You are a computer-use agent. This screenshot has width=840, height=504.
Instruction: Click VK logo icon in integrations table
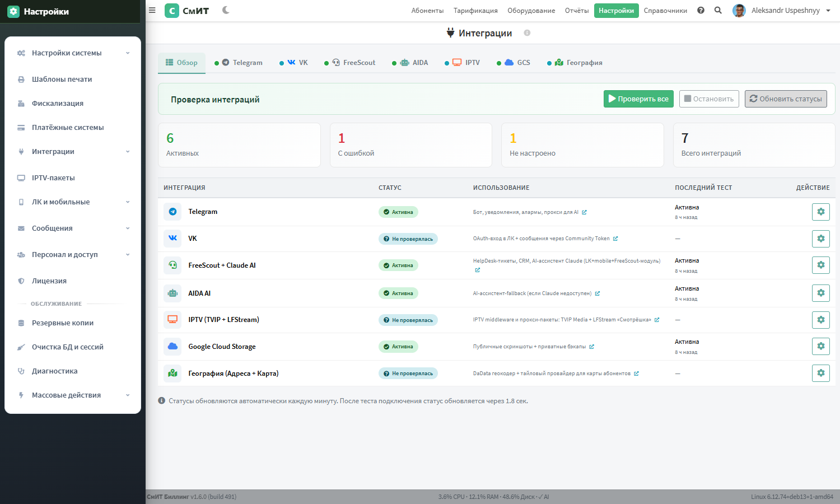click(x=172, y=239)
